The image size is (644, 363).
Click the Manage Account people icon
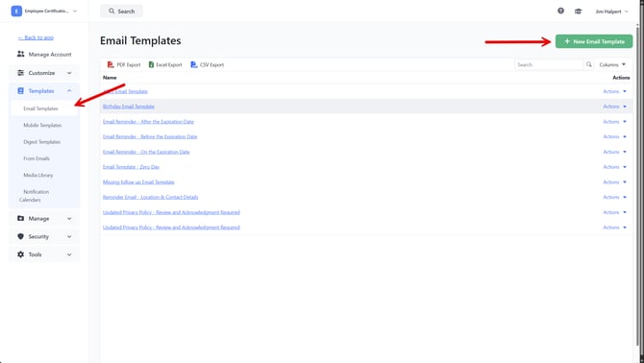pos(20,54)
